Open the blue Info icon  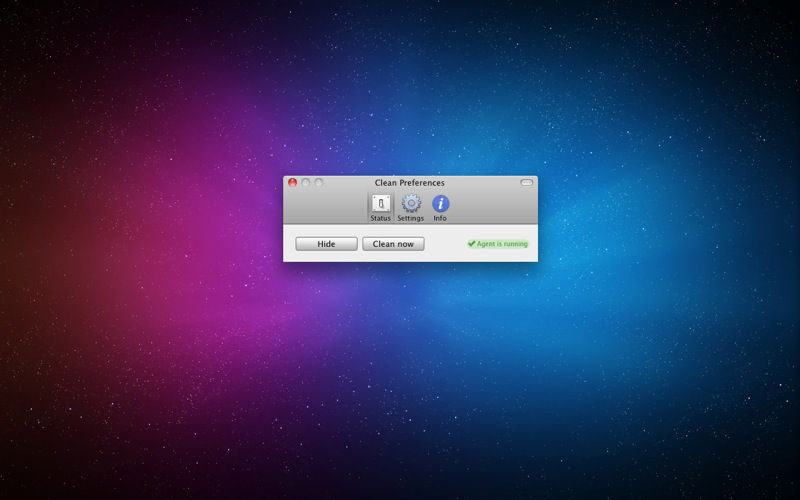click(x=440, y=204)
